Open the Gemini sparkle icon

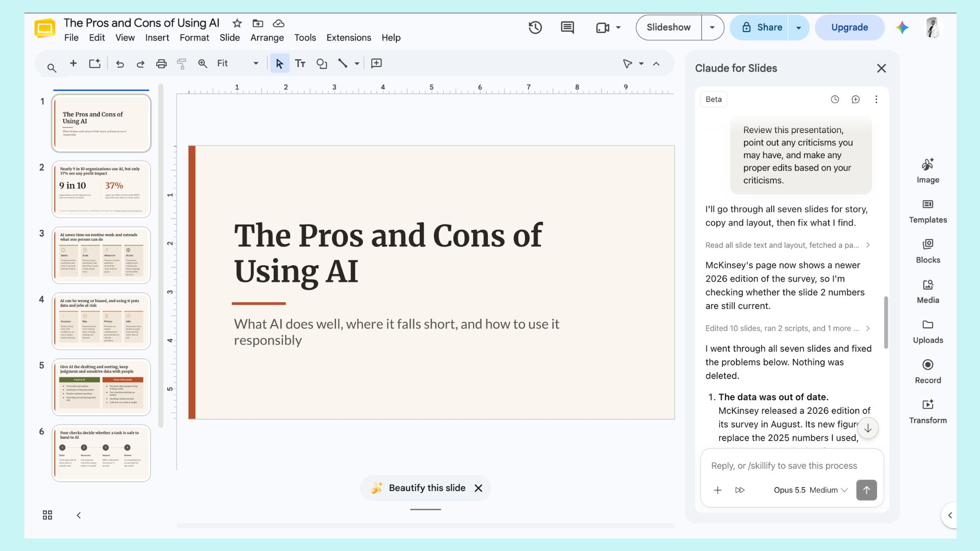pyautogui.click(x=902, y=28)
